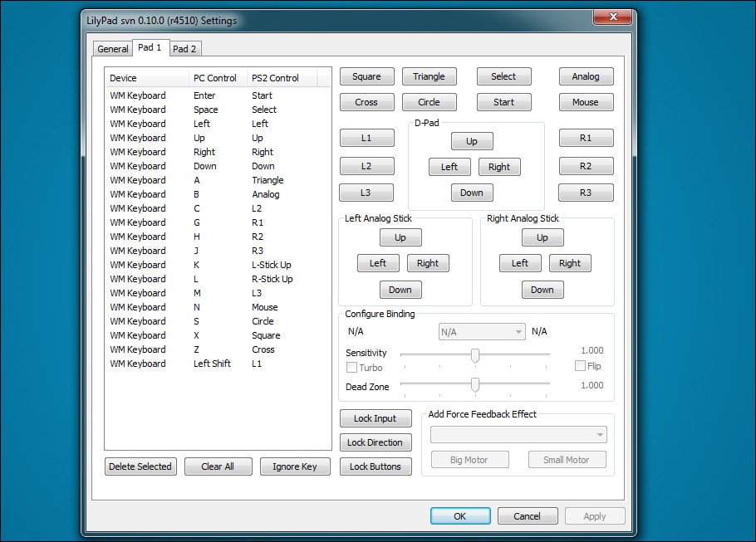This screenshot has height=542, width=756.
Task: Select the K to L-Stick Up row
Action: pos(218,265)
